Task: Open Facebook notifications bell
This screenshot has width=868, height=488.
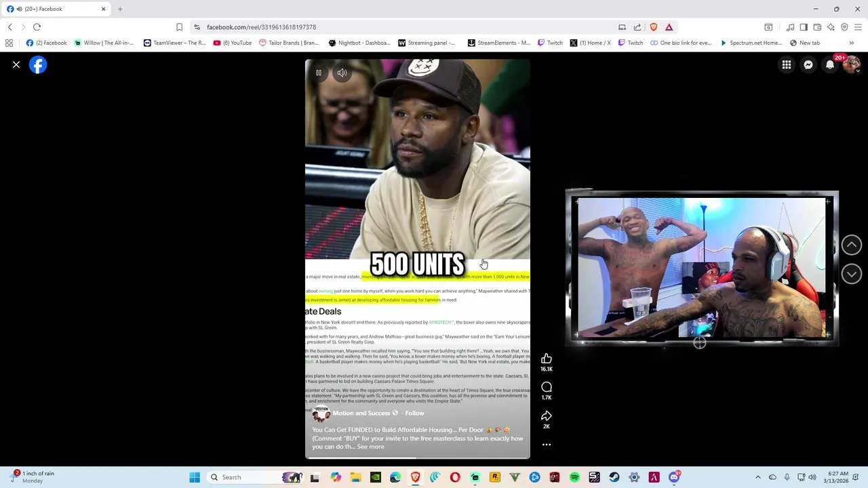Action: click(x=830, y=65)
